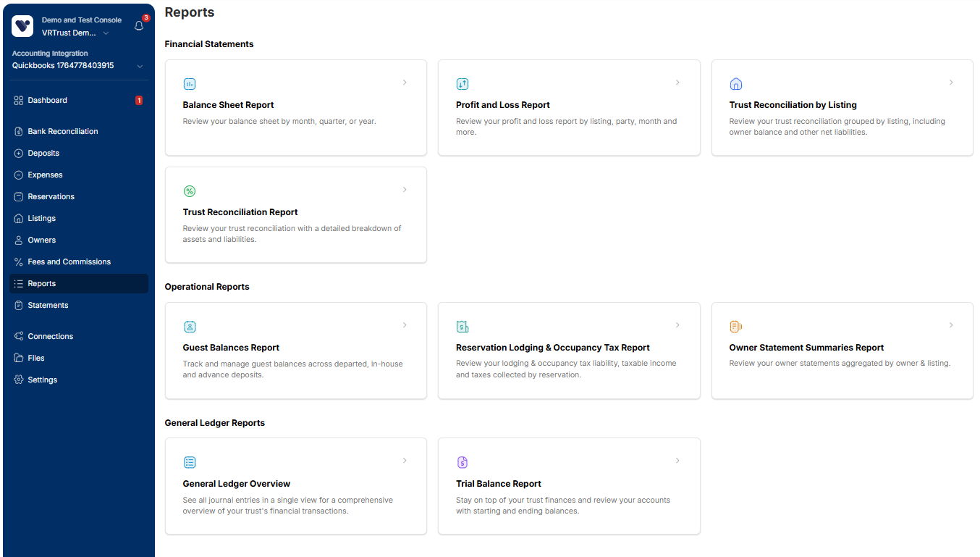Screen dimensions: 980x557
Task: Click chevron on Trust Reconciliation by Listing card
Action: [x=951, y=83]
